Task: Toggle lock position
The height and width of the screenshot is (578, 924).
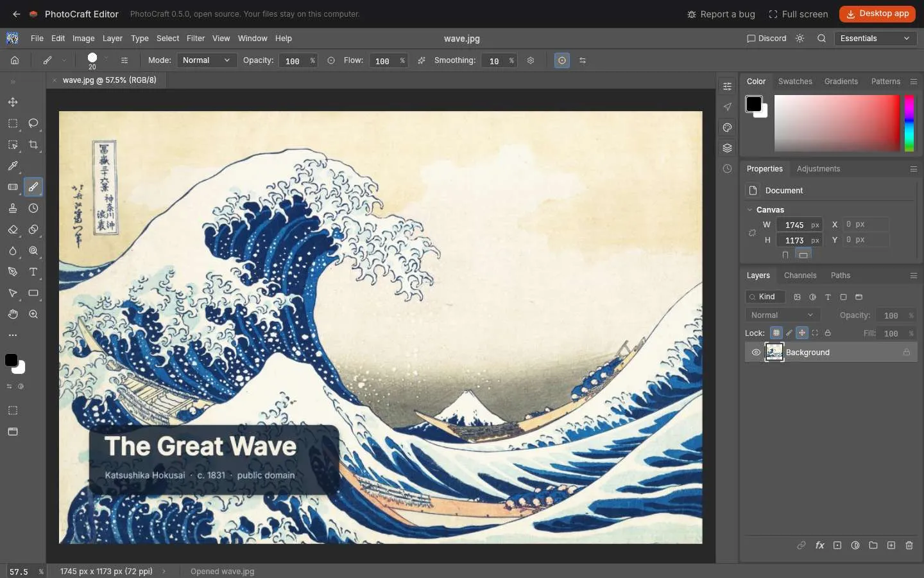Action: pos(802,333)
